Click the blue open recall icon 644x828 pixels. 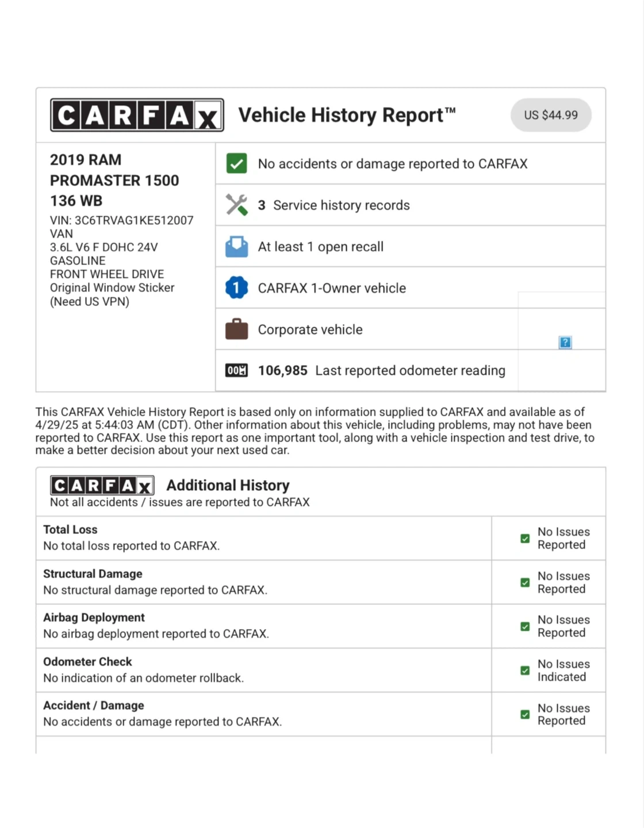(x=236, y=247)
